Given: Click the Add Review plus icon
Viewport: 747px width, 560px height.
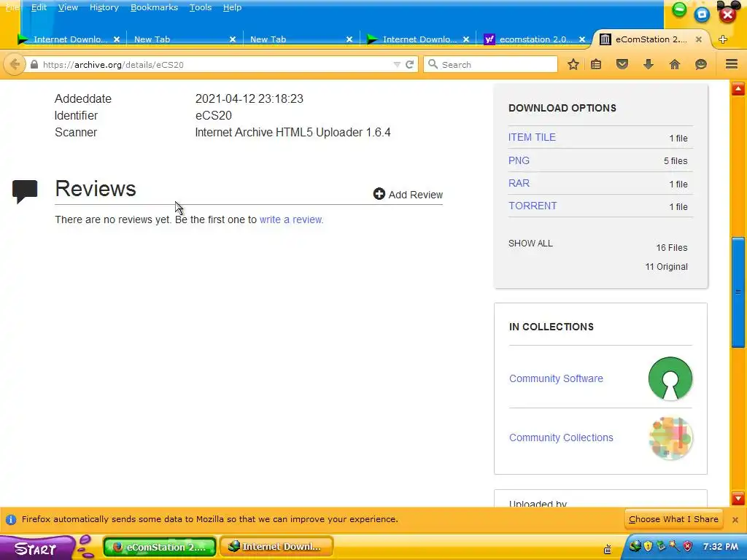Looking at the screenshot, I should click(379, 194).
